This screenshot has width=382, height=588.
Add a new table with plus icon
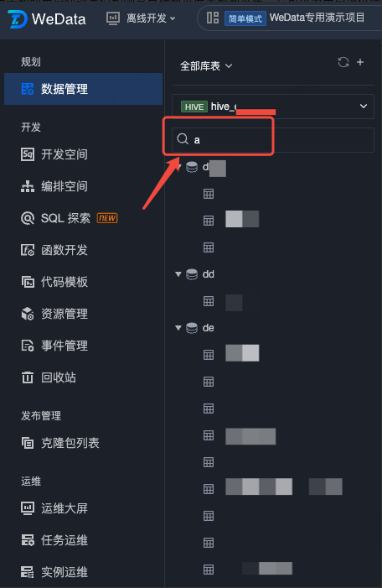click(360, 62)
